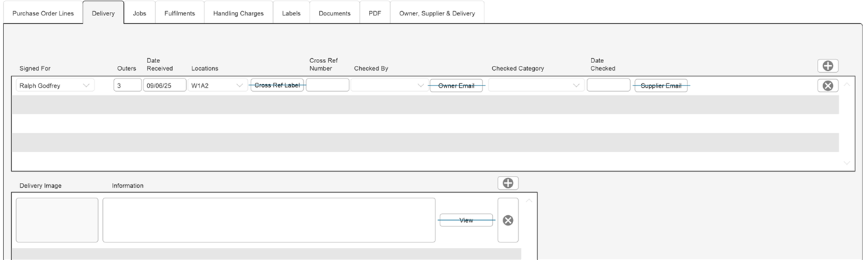
Task: Add a new delivery row with plus icon
Action: 827,66
